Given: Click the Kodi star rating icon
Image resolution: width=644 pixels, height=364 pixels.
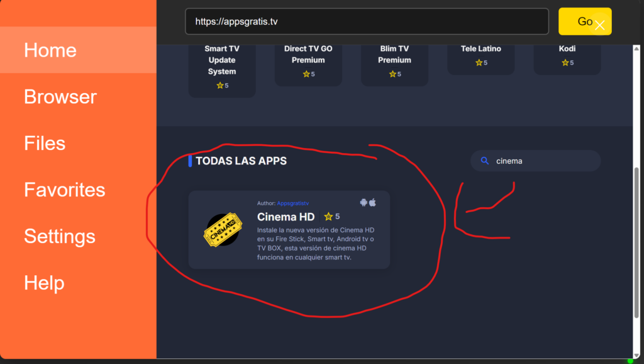Looking at the screenshot, I should coord(564,63).
